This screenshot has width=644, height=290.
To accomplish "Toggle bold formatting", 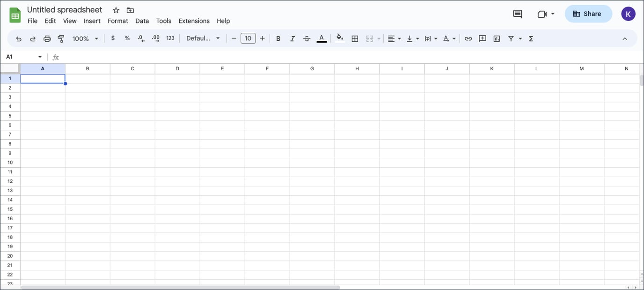I will pyautogui.click(x=278, y=38).
